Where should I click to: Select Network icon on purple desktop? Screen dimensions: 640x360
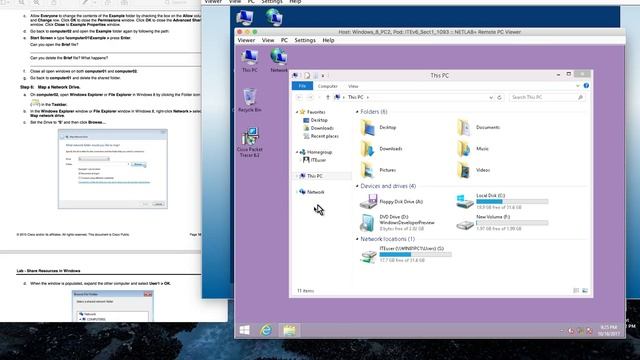pos(279,60)
